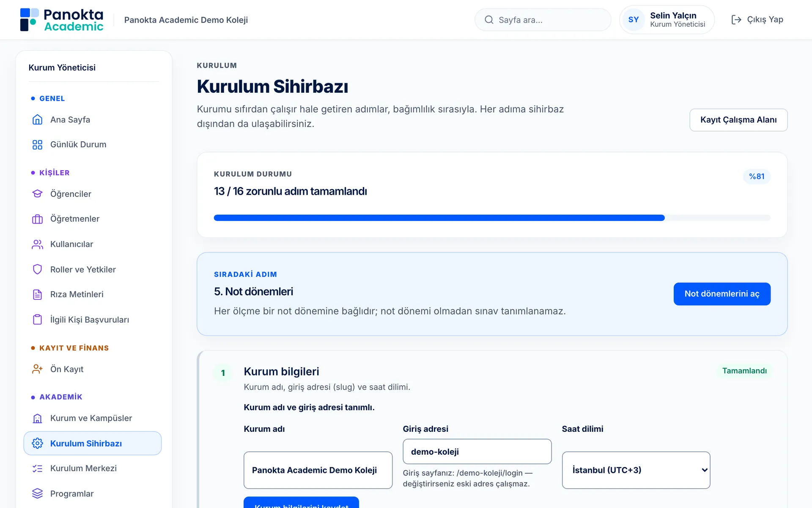The width and height of the screenshot is (812, 508).
Task: Click the Panokta Academic logo
Action: pos(62,20)
